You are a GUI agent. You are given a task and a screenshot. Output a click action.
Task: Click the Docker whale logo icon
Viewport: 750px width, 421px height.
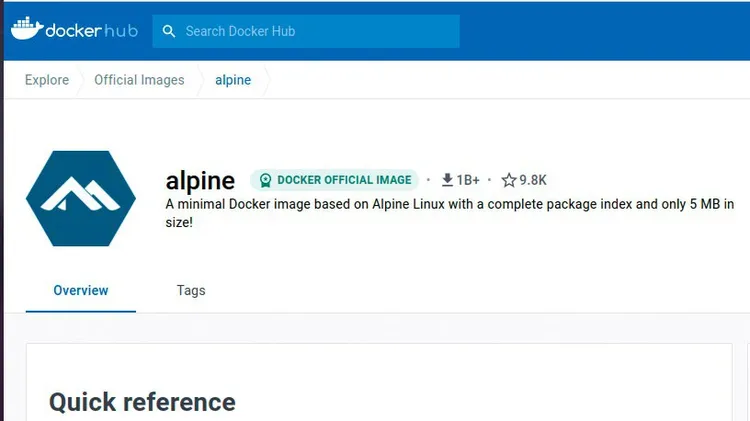pos(27,29)
